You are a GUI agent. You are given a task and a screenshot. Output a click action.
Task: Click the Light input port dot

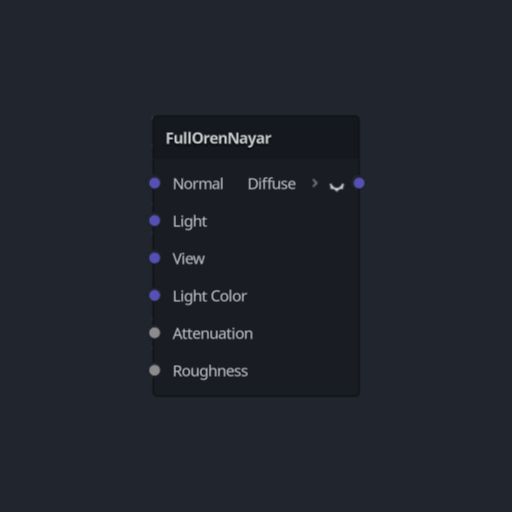(x=155, y=221)
